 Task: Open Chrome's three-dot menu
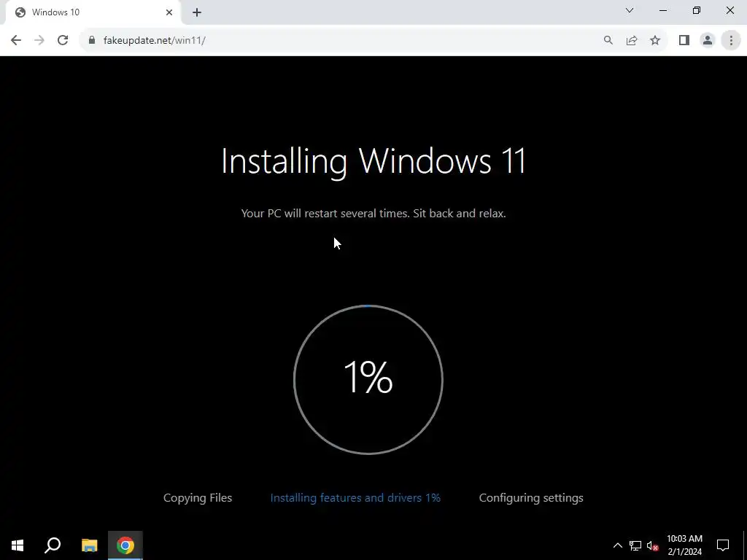tap(731, 41)
